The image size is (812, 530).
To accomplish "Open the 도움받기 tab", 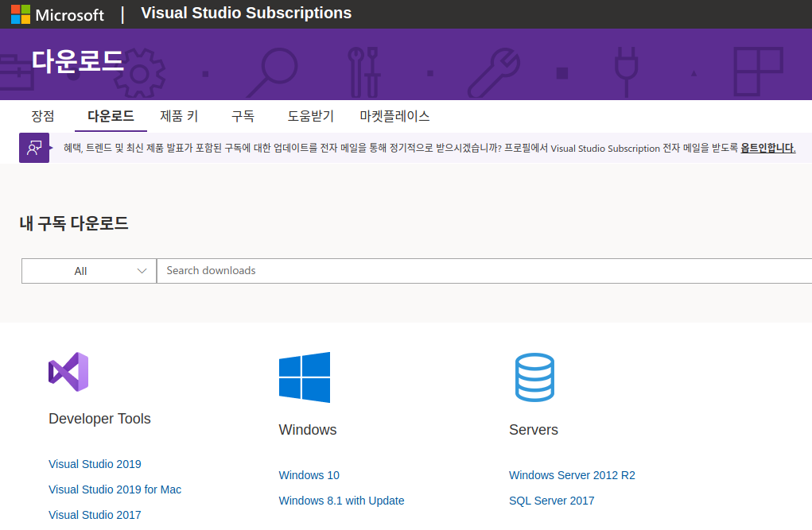I will (311, 116).
